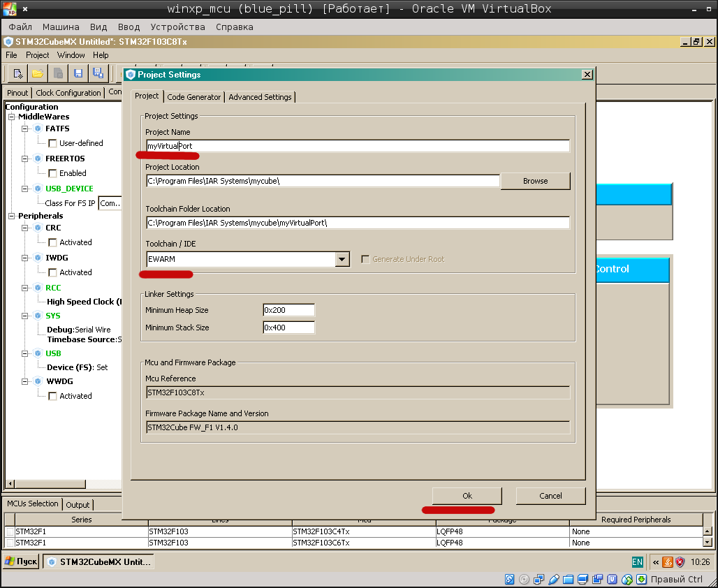Tick the FATFS User-defined checkbox

click(x=52, y=143)
